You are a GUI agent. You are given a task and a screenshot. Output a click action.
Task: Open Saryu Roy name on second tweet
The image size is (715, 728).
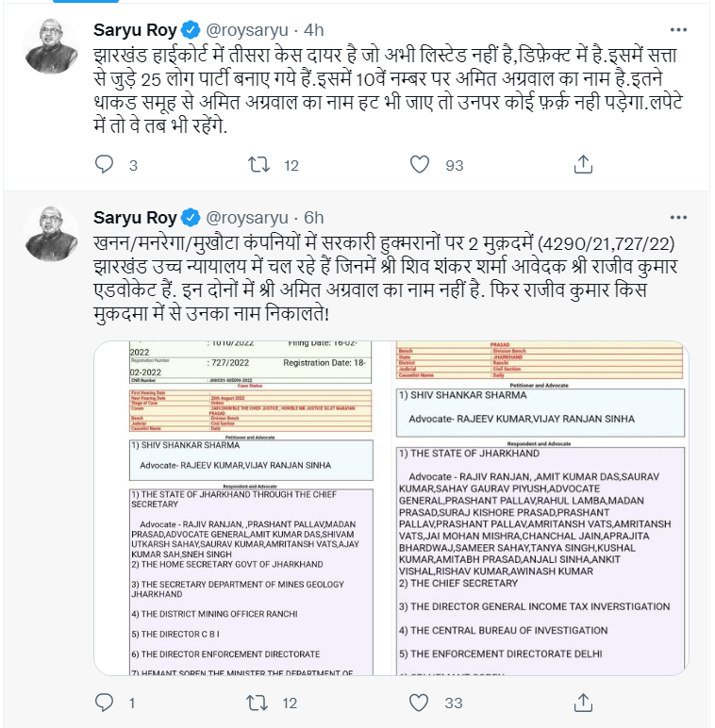tap(135, 218)
